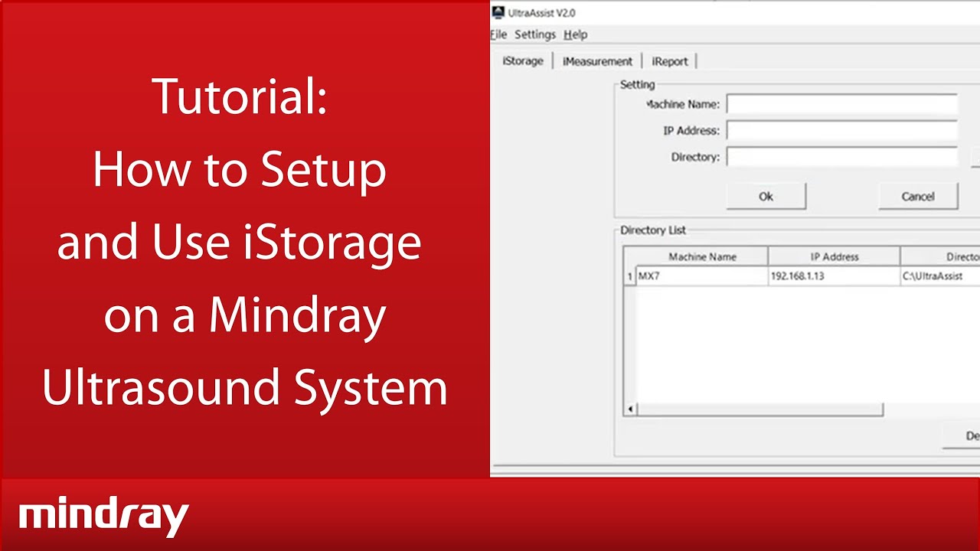Click the horizontal scrollbar left arrow
The image size is (980, 551).
[x=630, y=409]
